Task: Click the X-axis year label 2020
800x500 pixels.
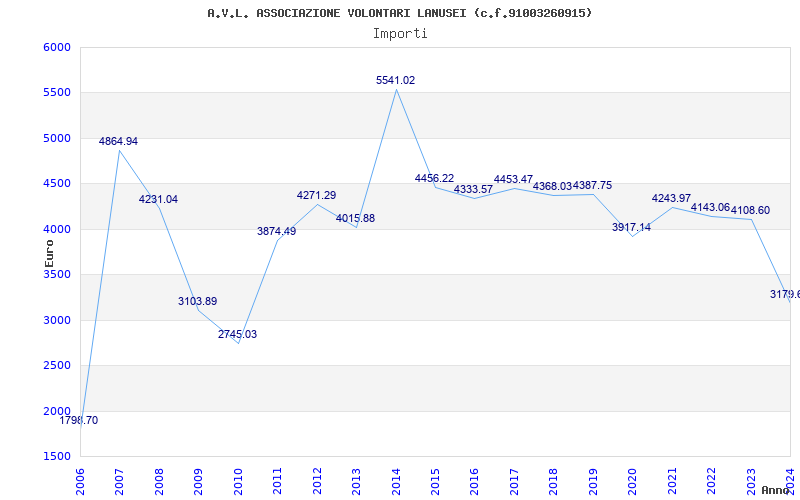Action: click(632, 481)
